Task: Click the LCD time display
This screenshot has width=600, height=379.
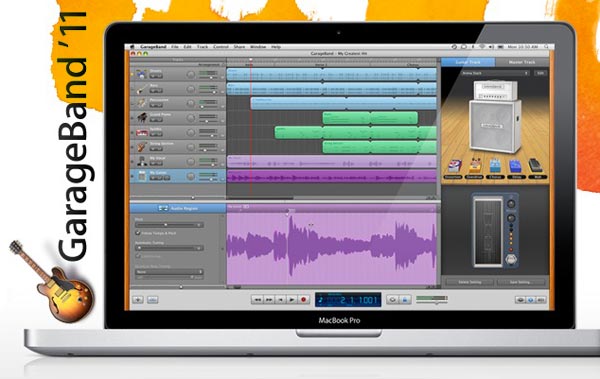Action: pyautogui.click(x=348, y=300)
